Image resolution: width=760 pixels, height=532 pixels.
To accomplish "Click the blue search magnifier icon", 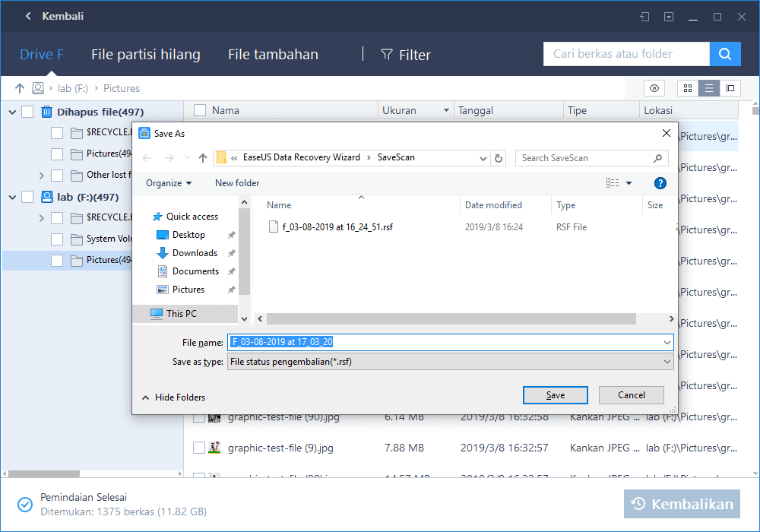I will 725,54.
